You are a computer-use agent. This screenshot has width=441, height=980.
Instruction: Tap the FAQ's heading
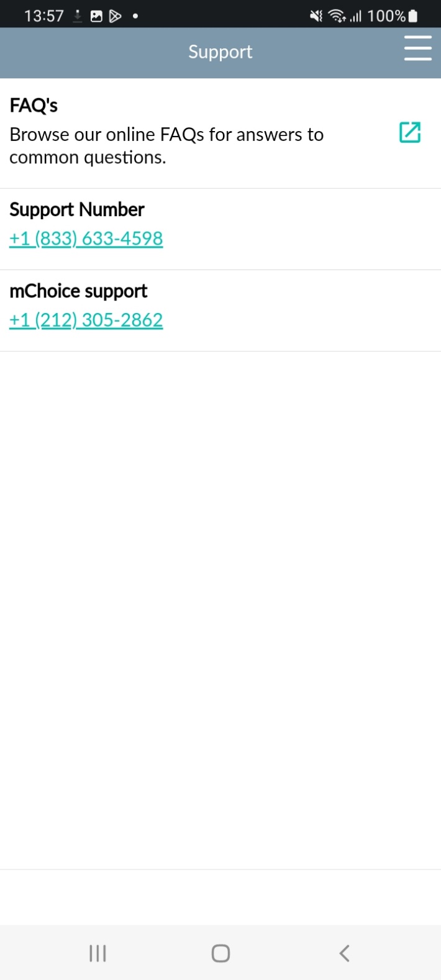coord(34,106)
